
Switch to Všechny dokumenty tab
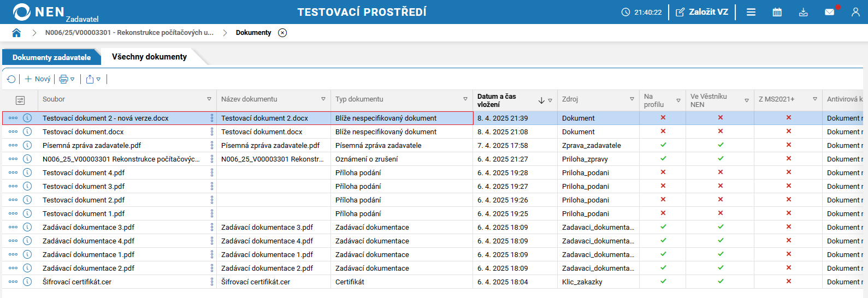coord(149,57)
